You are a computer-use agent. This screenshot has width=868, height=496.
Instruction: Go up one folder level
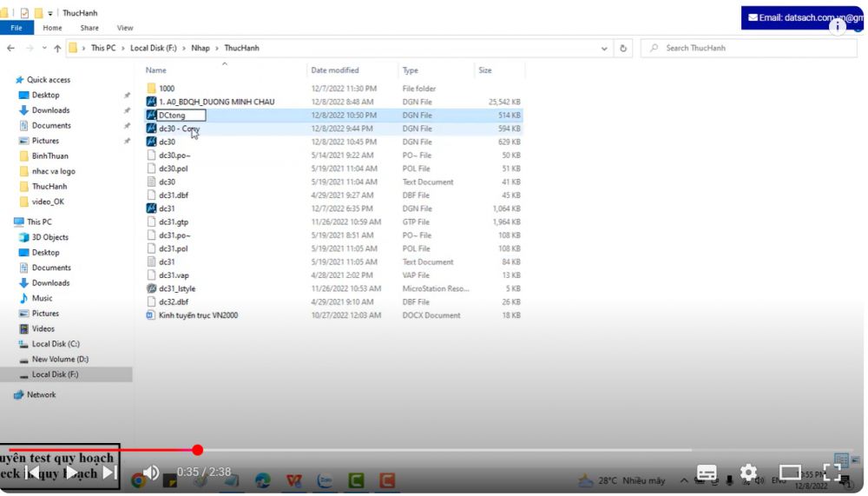click(x=57, y=49)
